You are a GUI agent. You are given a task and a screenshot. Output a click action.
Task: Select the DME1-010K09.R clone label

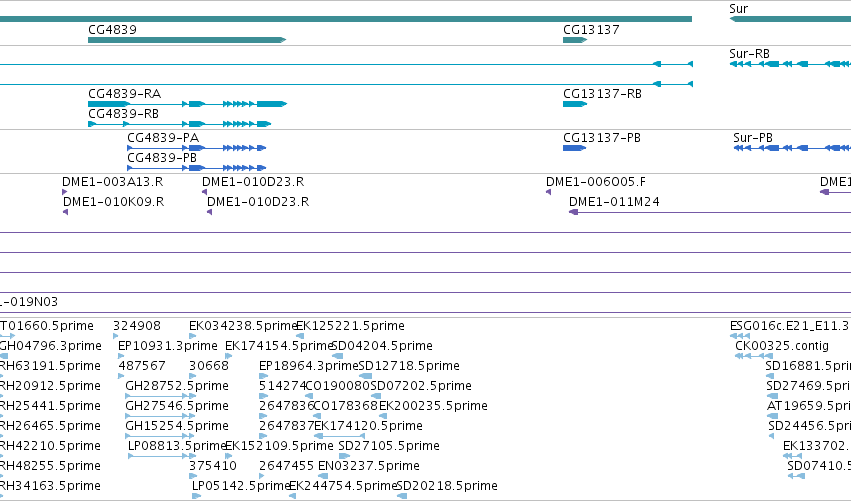click(x=113, y=202)
